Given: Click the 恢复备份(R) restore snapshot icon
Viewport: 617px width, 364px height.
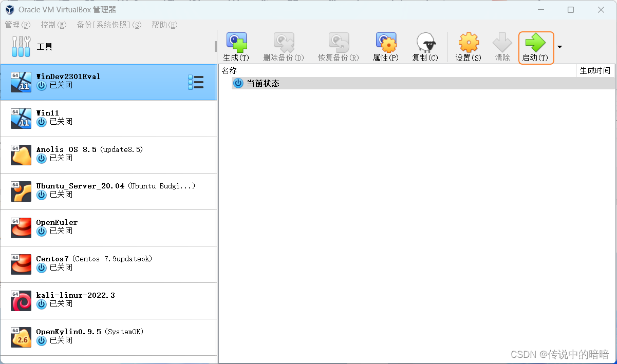Looking at the screenshot, I should tap(339, 42).
